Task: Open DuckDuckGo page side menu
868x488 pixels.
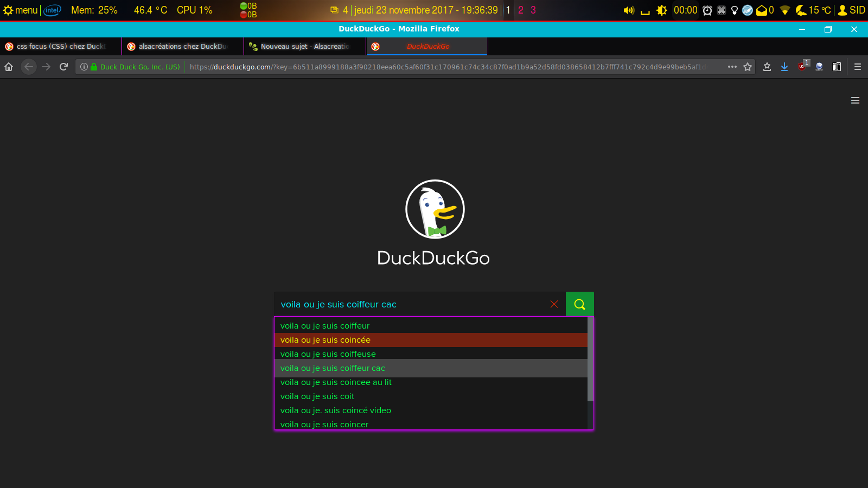Action: coord(855,100)
